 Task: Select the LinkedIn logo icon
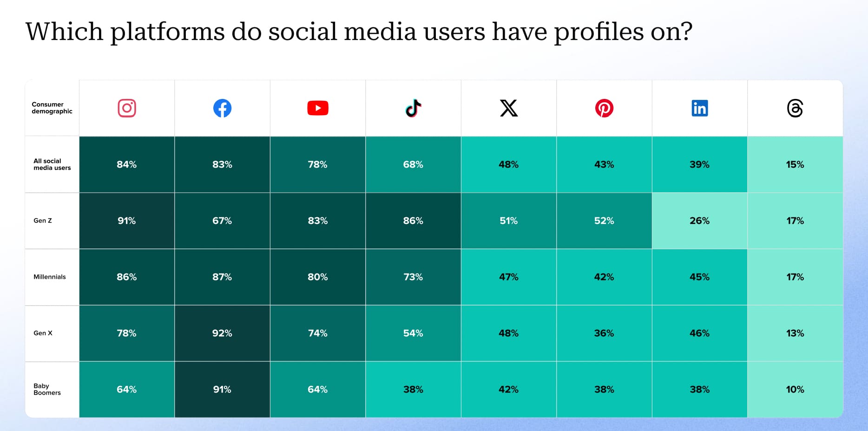pyautogui.click(x=699, y=108)
